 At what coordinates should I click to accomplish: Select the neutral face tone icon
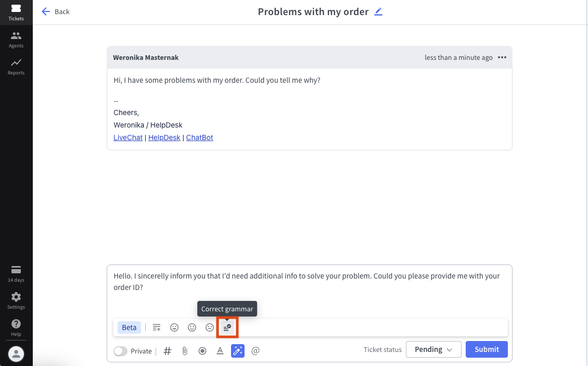pyautogui.click(x=210, y=327)
